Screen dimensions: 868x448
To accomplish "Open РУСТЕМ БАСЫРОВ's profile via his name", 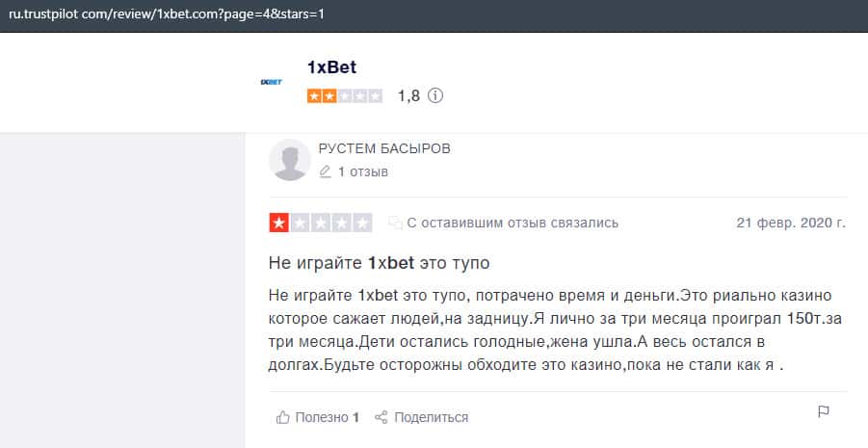I will pyautogui.click(x=384, y=148).
